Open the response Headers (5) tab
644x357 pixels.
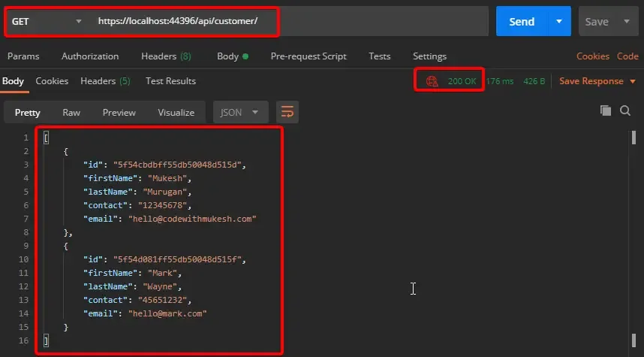[x=105, y=81]
